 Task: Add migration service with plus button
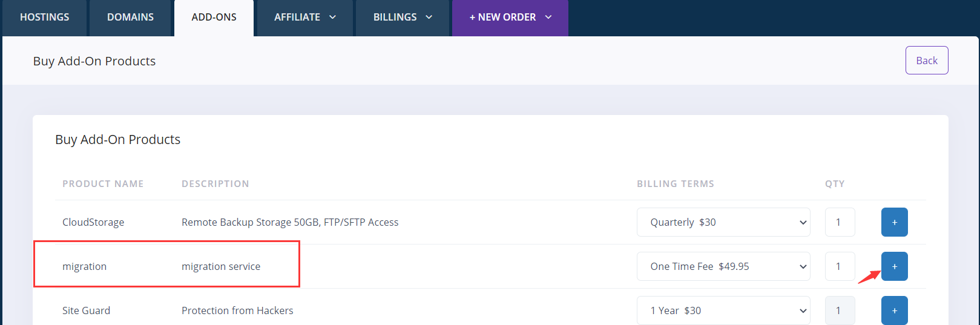(x=894, y=266)
